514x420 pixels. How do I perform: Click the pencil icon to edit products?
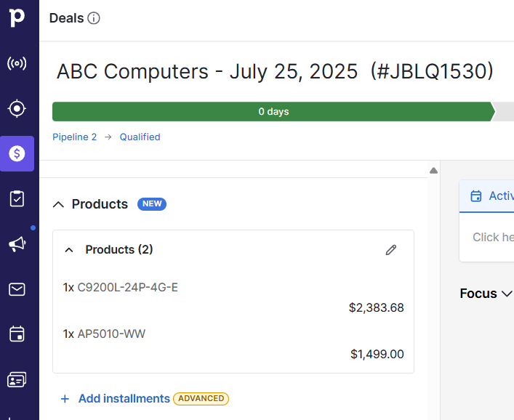[x=391, y=250]
